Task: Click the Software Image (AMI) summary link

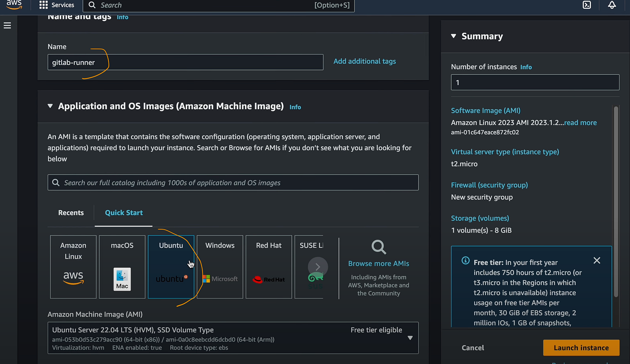Action: click(x=486, y=111)
